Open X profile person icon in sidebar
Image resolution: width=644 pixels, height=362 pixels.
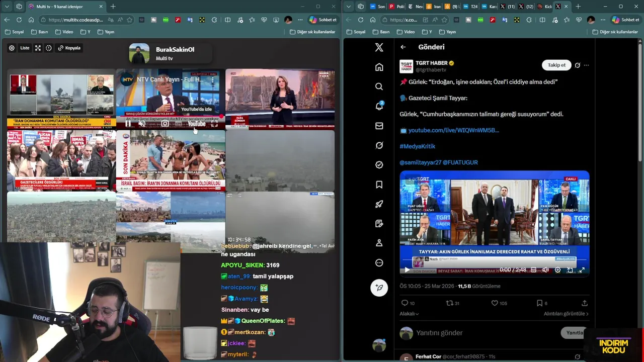tap(379, 243)
